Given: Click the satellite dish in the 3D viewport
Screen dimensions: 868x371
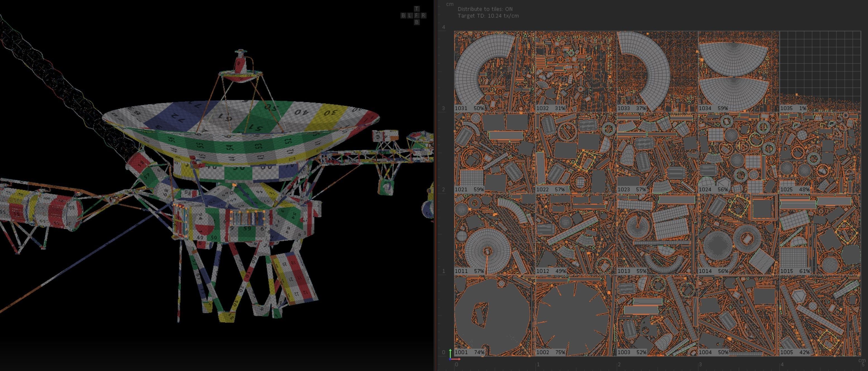Looking at the screenshot, I should pyautogui.click(x=241, y=133).
